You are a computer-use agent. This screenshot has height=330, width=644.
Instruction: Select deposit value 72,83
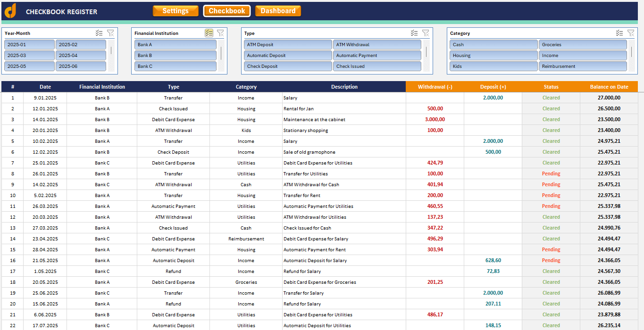(493, 272)
